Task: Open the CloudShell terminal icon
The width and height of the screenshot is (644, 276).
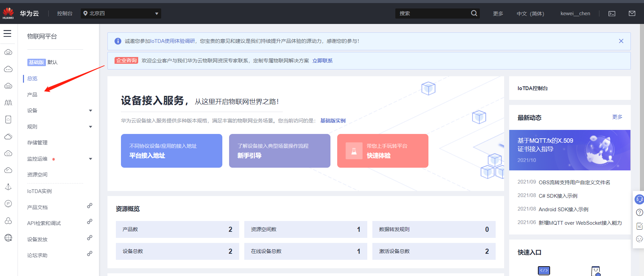Action: 612,13
